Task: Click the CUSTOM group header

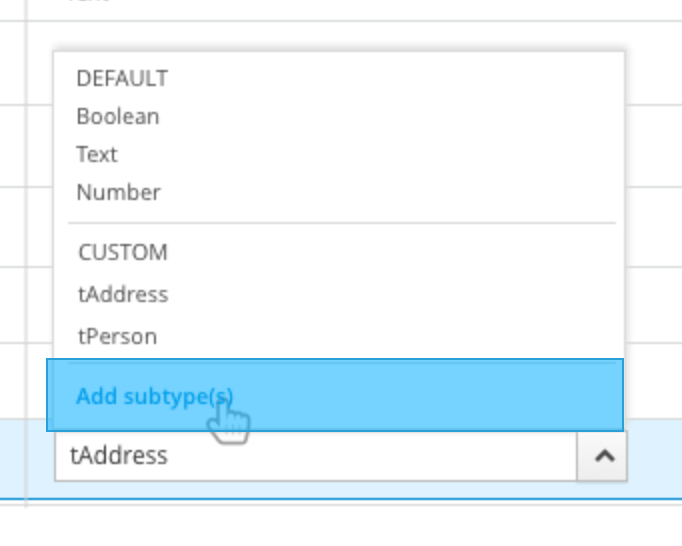Action: [122, 252]
